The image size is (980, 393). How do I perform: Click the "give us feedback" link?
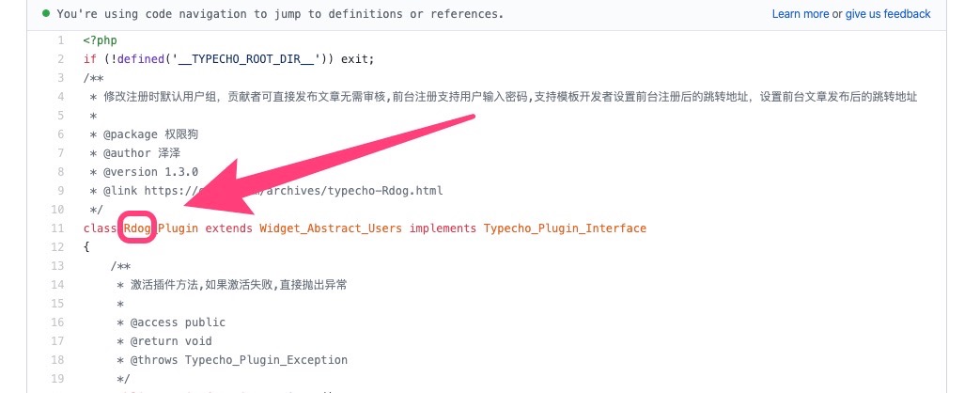[x=888, y=14]
